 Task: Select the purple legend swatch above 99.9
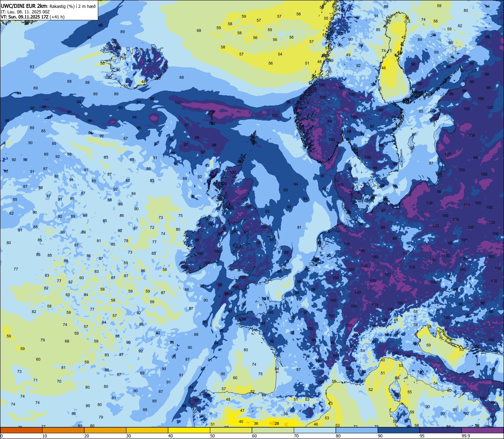(482, 430)
